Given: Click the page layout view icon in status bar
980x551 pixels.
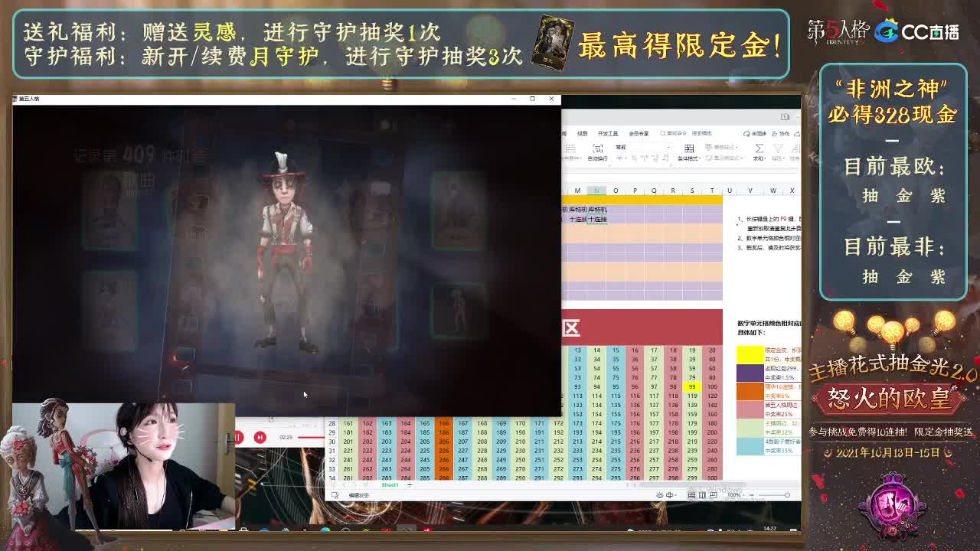Looking at the screenshot, I should pyautogui.click(x=702, y=495).
